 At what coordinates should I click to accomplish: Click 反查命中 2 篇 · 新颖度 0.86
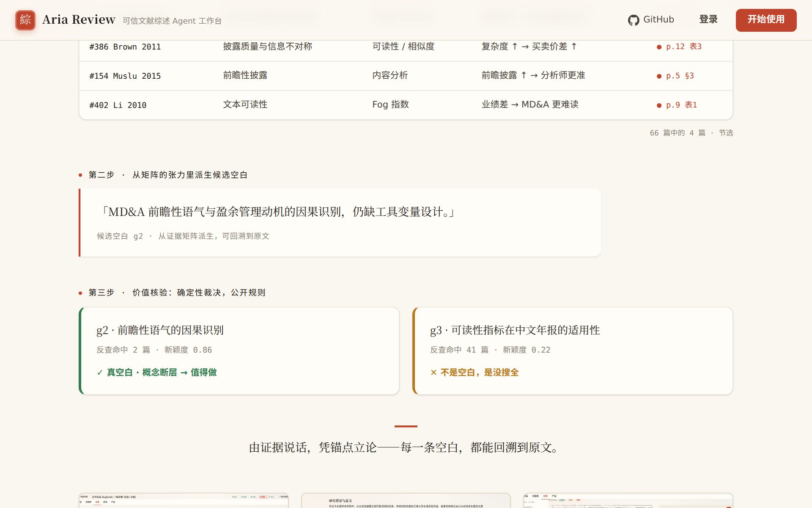click(x=154, y=350)
